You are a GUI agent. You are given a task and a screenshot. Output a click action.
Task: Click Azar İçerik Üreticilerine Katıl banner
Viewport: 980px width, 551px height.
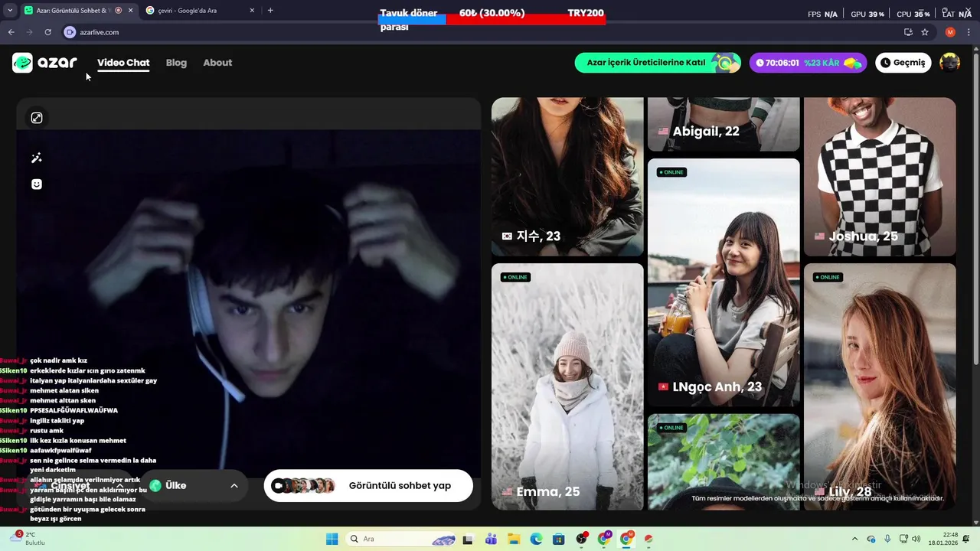pyautogui.click(x=658, y=63)
